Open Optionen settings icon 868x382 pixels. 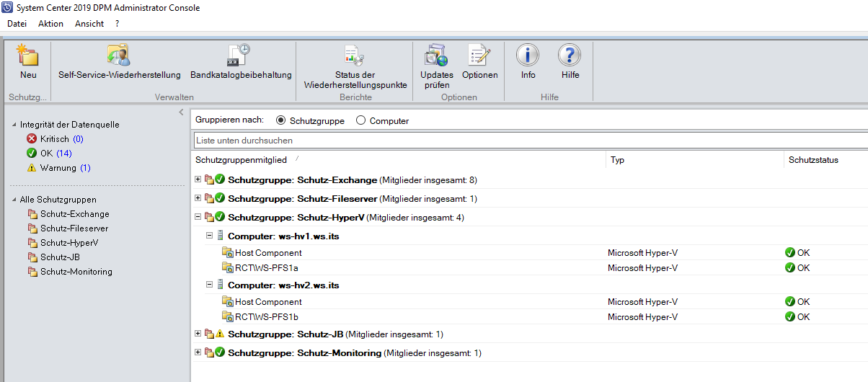(x=479, y=55)
